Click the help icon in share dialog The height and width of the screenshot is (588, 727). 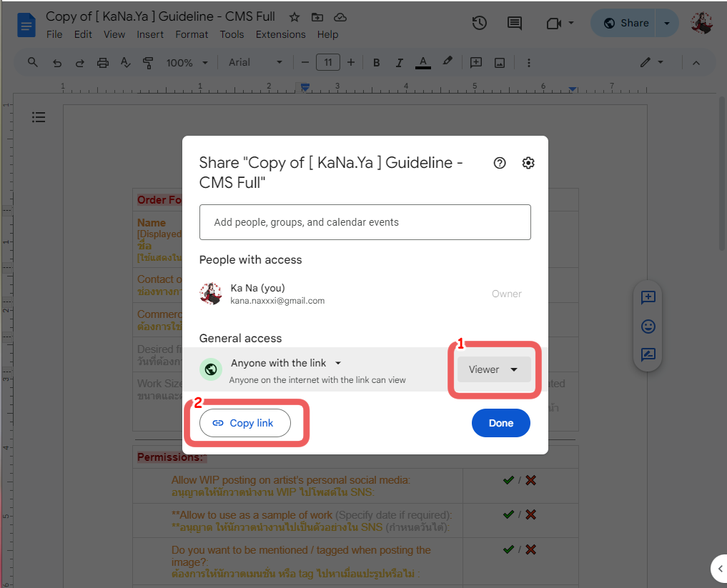click(x=500, y=163)
